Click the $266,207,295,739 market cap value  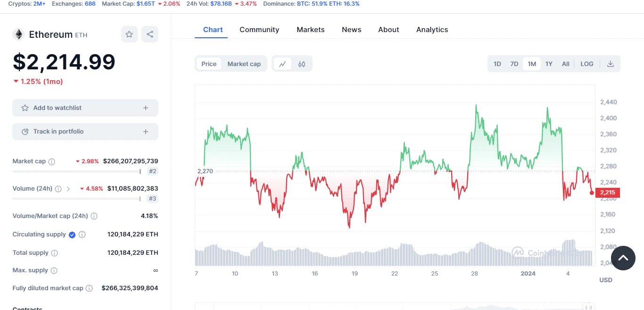click(x=131, y=161)
